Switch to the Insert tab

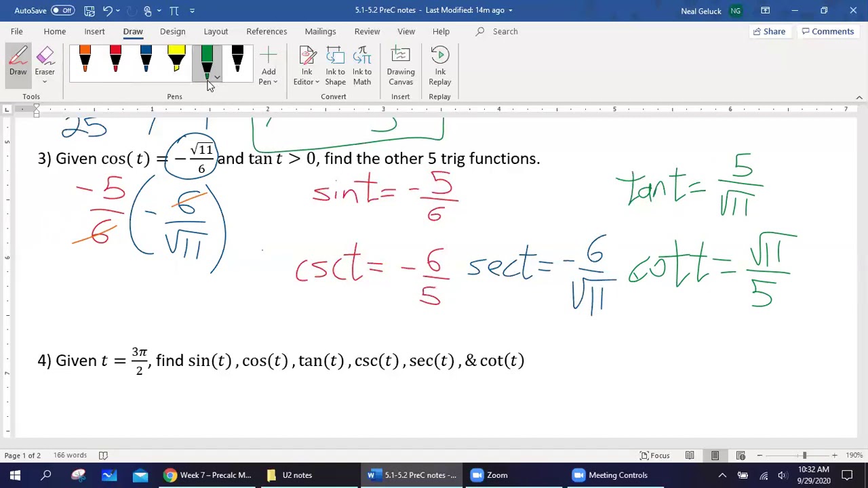click(94, 31)
